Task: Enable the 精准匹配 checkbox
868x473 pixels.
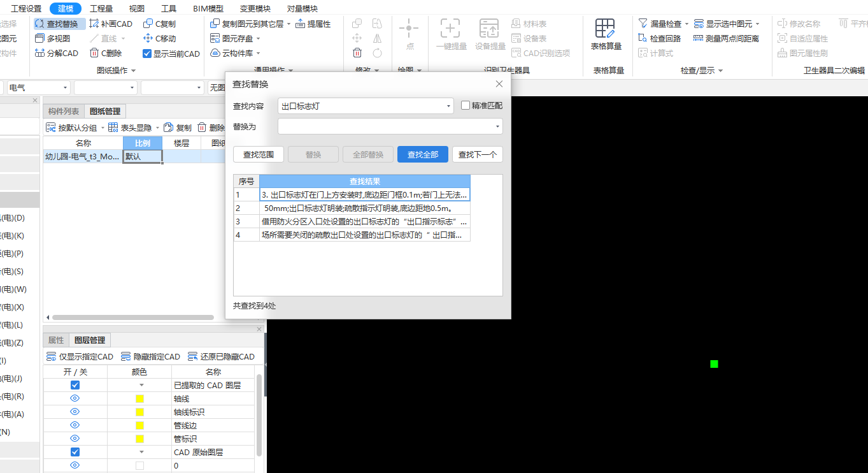Action: pyautogui.click(x=464, y=105)
